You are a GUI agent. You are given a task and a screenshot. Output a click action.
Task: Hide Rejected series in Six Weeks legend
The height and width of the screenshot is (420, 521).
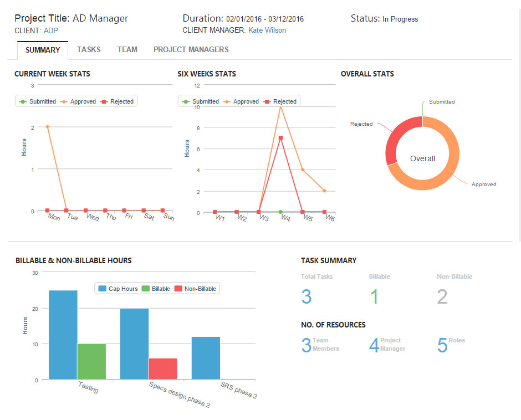click(280, 101)
